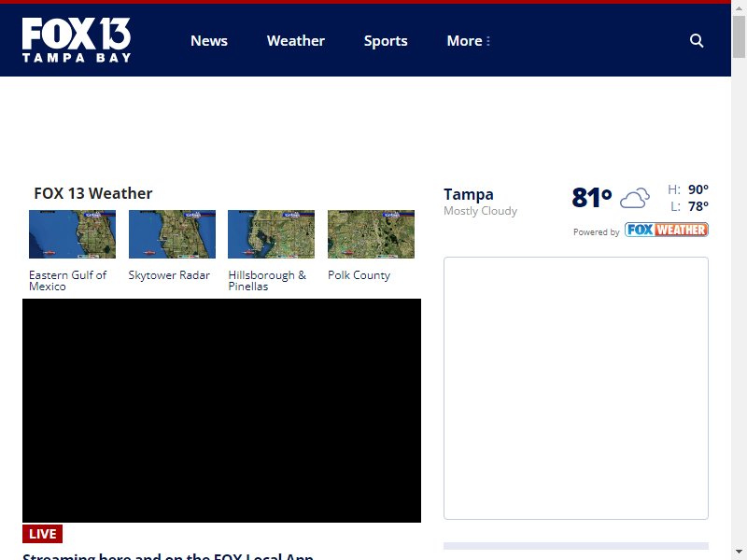Click the scrollbar up arrow

coord(739,7)
